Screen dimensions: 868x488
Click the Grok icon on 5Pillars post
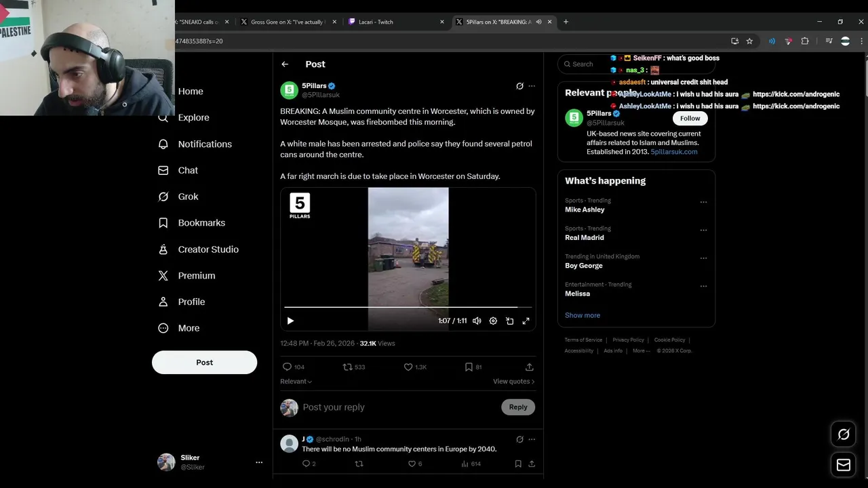[519, 86]
